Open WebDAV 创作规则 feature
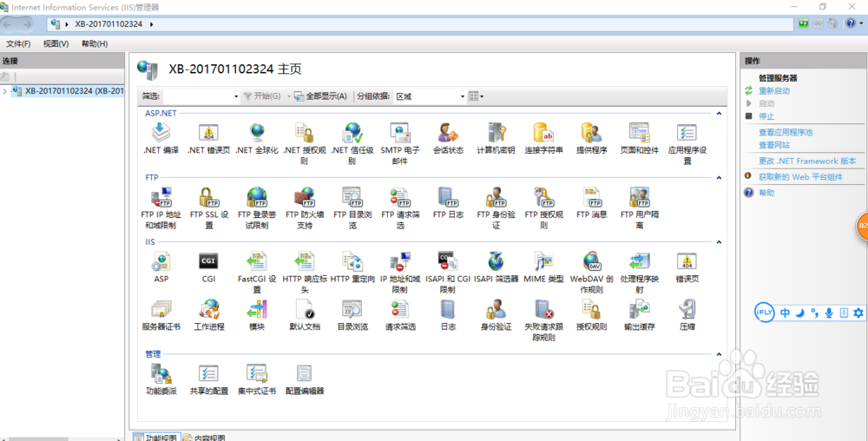 point(591,273)
